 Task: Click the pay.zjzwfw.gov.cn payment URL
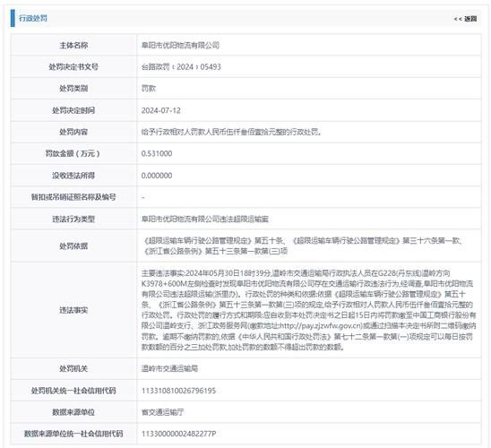[x=321, y=326]
